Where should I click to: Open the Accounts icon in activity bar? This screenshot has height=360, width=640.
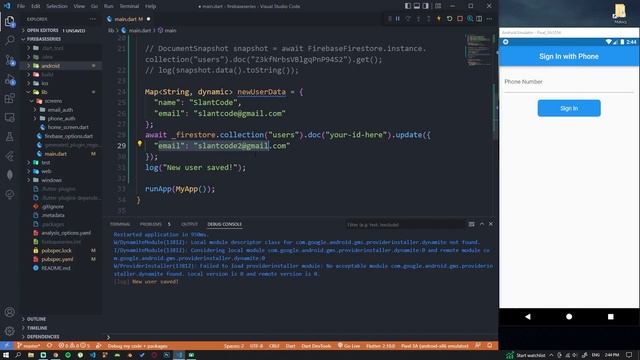(x=10, y=312)
